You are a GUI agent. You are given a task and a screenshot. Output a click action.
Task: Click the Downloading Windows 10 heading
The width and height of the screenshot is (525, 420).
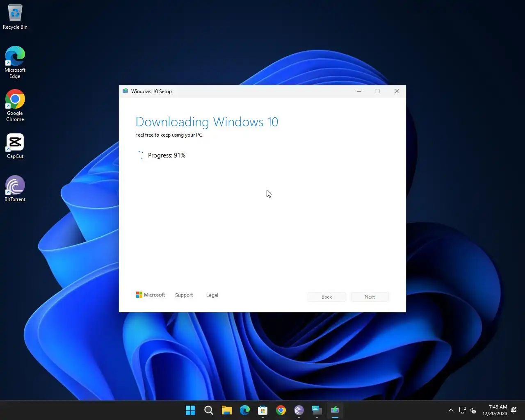(207, 122)
